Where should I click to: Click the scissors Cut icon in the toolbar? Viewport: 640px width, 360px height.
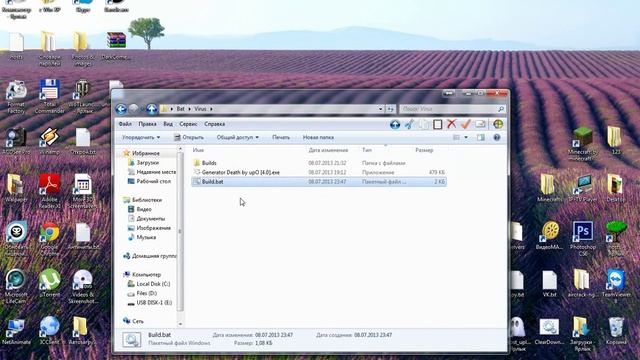[409, 124]
